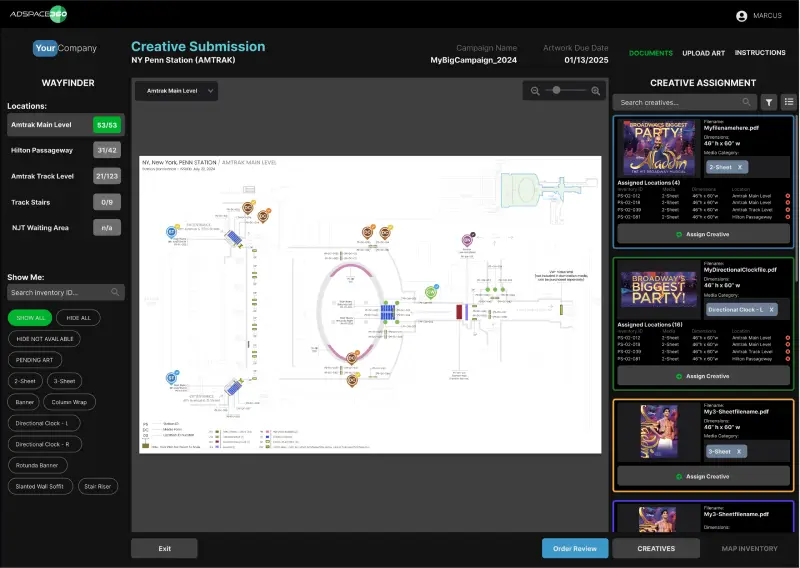Click the map zoom out magnifier icon
Viewport: 800px width, 568px height.
[535, 91]
